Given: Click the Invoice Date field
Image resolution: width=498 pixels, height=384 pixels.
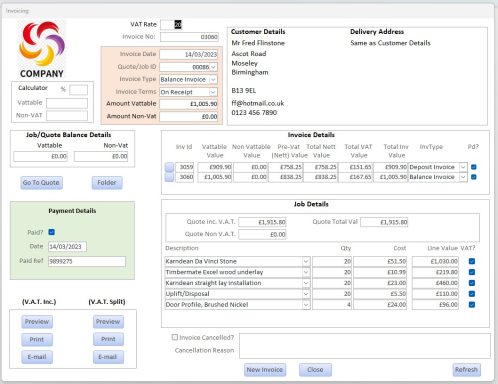Looking at the screenshot, I should 189,54.
